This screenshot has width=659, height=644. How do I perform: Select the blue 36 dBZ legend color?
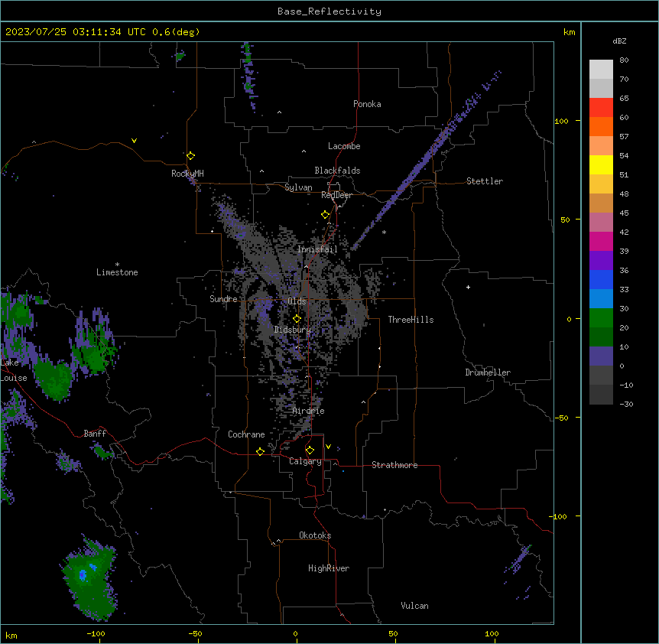point(601,280)
